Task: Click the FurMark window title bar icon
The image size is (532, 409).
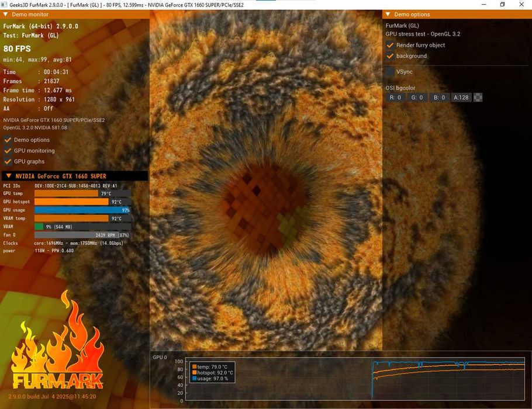Action: [4, 5]
